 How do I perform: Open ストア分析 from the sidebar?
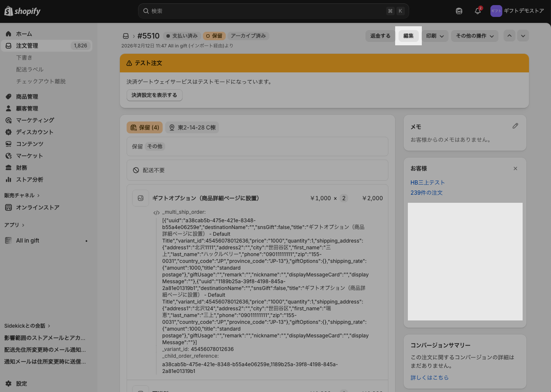click(x=30, y=179)
